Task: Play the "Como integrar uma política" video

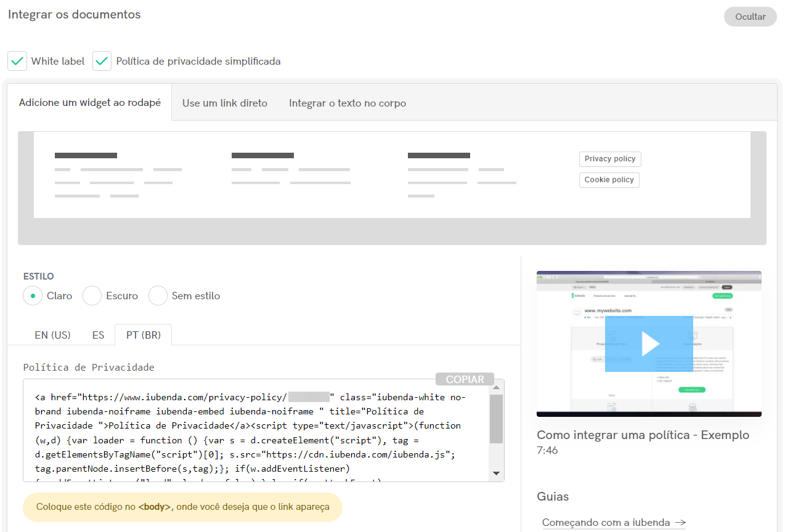Action: tap(649, 343)
